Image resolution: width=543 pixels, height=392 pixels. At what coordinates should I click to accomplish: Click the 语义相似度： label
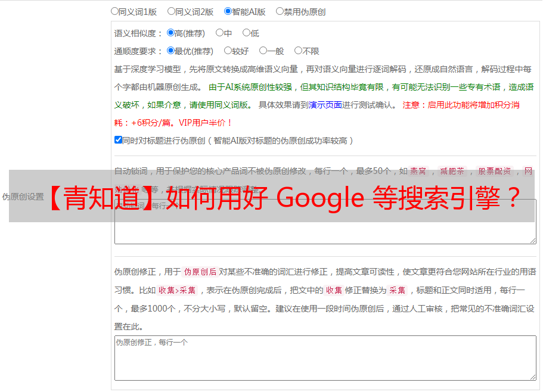pos(138,33)
